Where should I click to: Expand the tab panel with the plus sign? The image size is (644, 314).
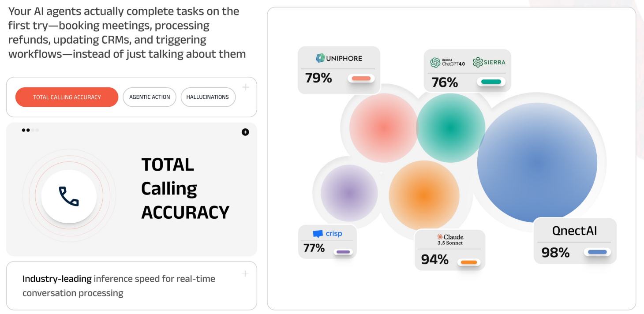246,87
